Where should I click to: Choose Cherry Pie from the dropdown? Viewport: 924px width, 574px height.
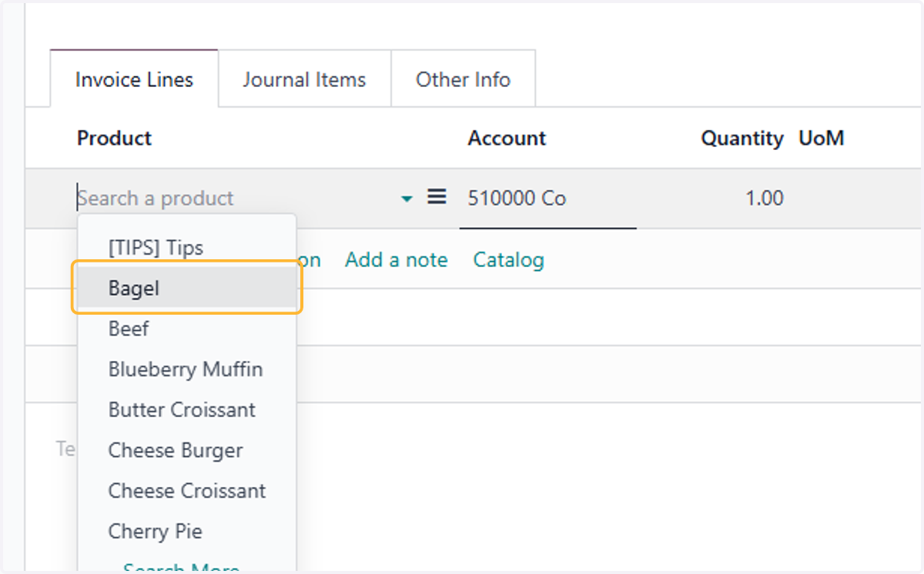tap(187, 532)
